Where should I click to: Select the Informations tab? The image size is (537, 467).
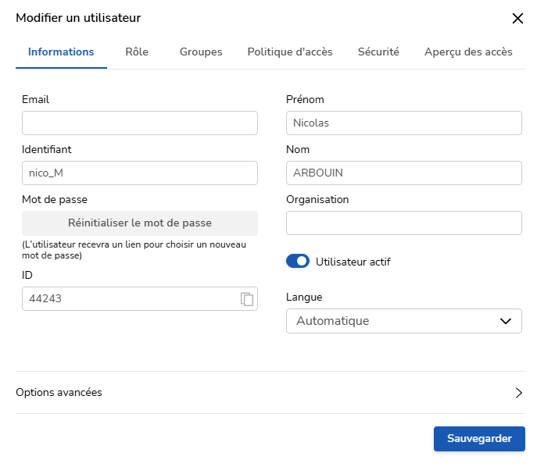[x=61, y=52]
